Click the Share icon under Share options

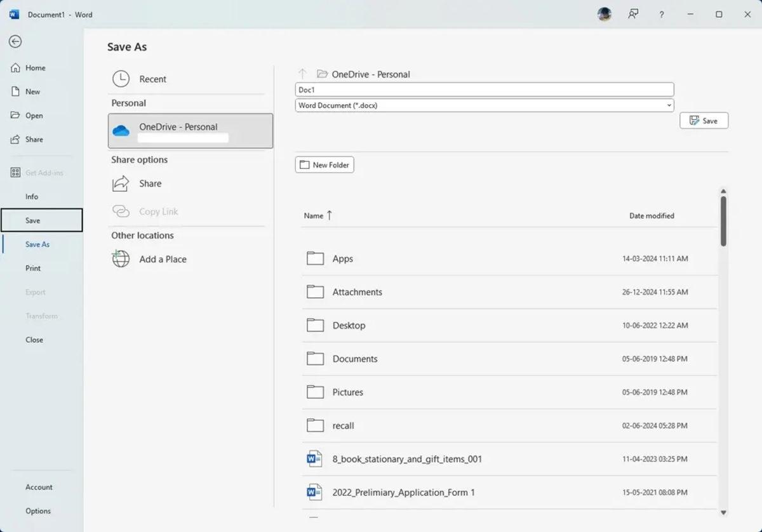tap(121, 183)
